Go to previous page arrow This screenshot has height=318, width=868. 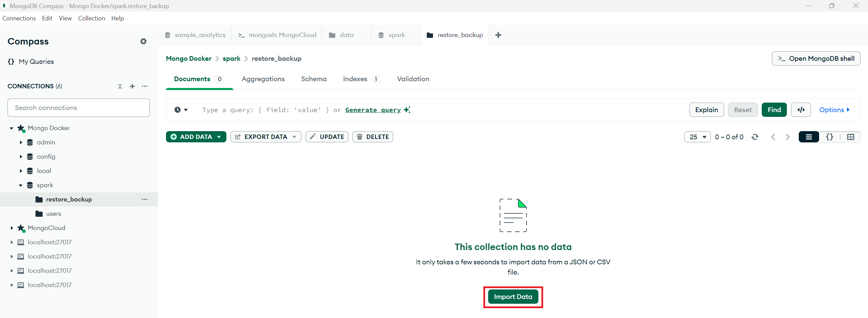pos(773,137)
